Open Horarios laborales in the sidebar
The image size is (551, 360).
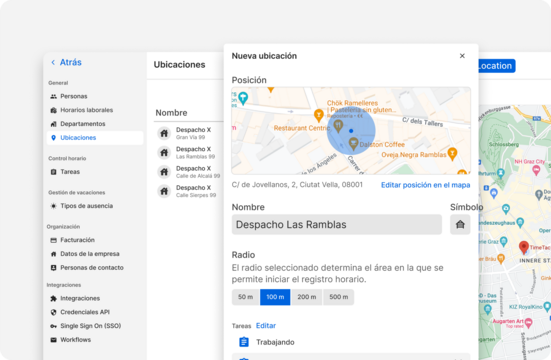[x=86, y=110]
